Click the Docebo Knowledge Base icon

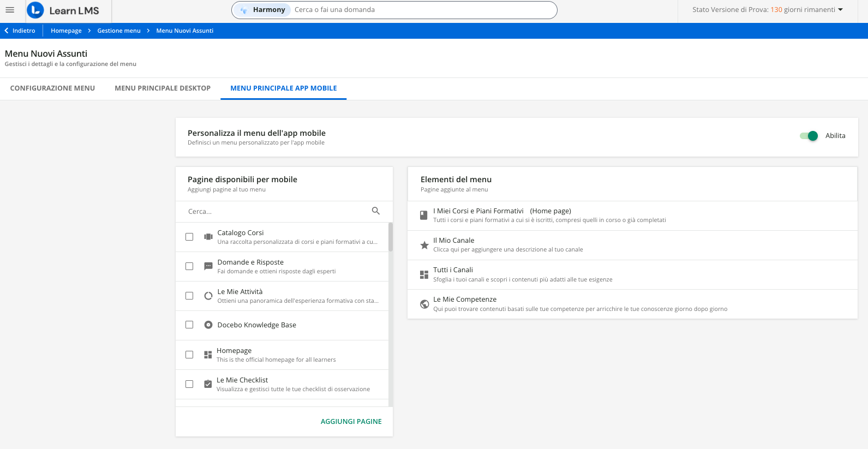[x=208, y=325]
